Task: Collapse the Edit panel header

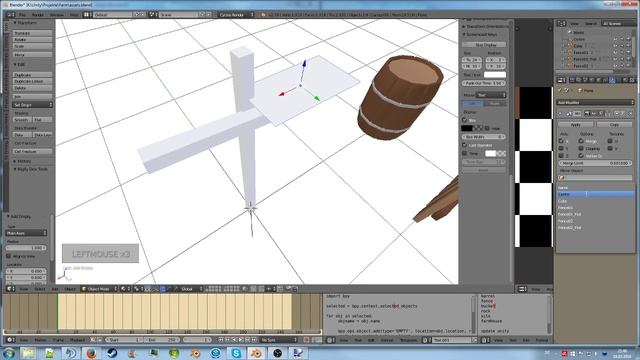Action: (20, 64)
